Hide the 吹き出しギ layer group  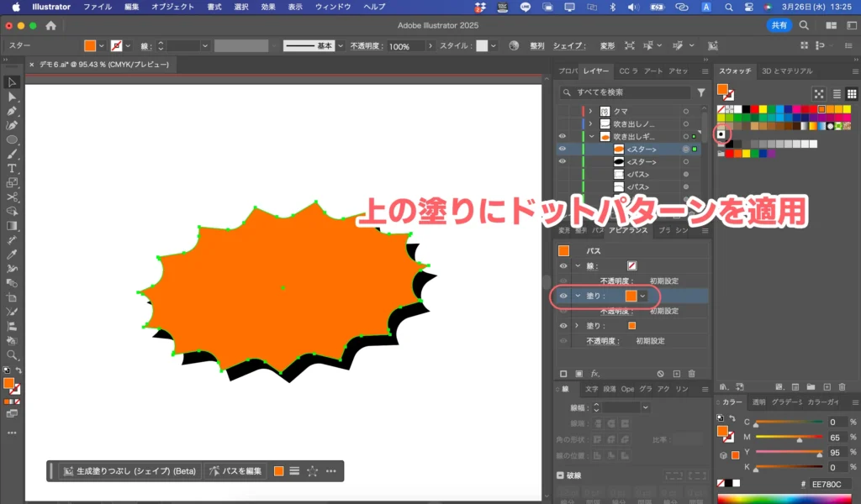(x=562, y=135)
